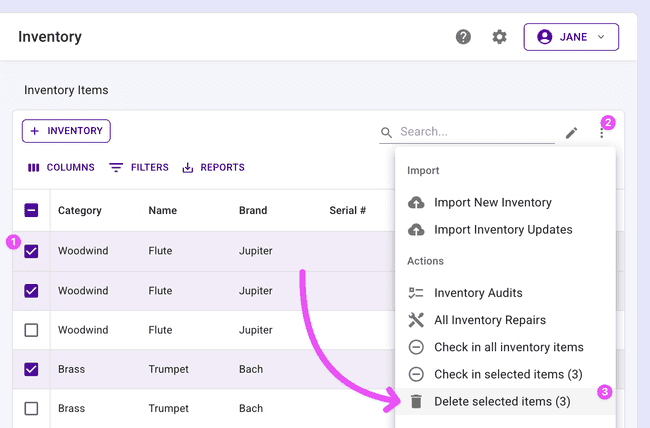This screenshot has width=650, height=428.
Task: Open settings gear icon
Action: [x=499, y=37]
